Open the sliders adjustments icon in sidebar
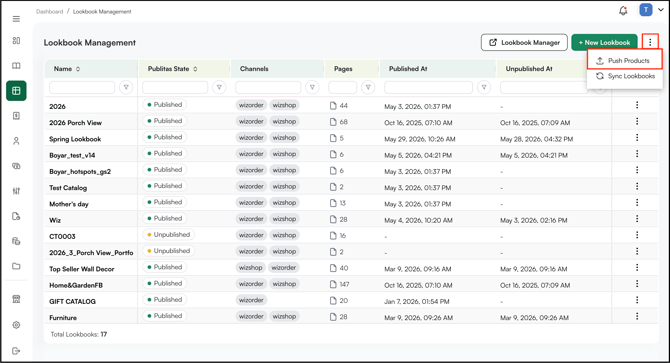This screenshot has height=363, width=670. pyautogui.click(x=16, y=191)
